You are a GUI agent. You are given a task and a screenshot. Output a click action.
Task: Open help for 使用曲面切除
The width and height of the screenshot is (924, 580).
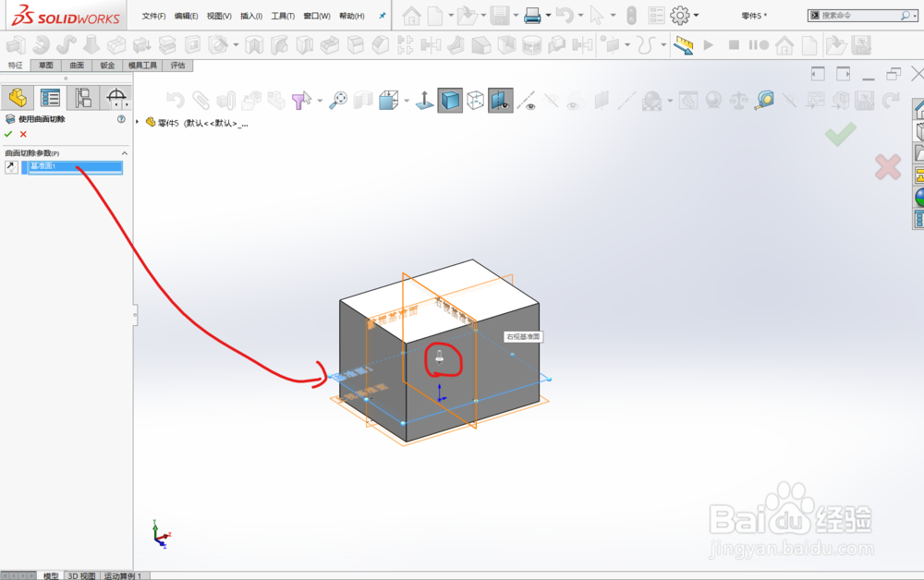coord(121,119)
